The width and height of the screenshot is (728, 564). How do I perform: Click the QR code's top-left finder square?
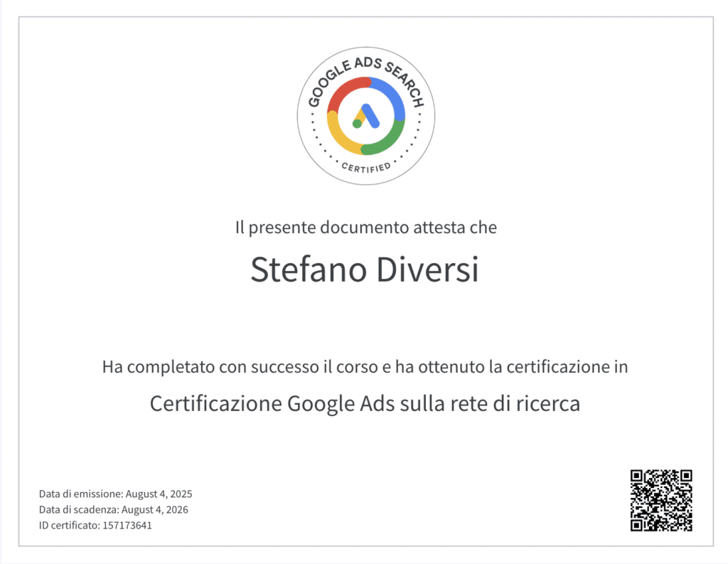(x=639, y=478)
